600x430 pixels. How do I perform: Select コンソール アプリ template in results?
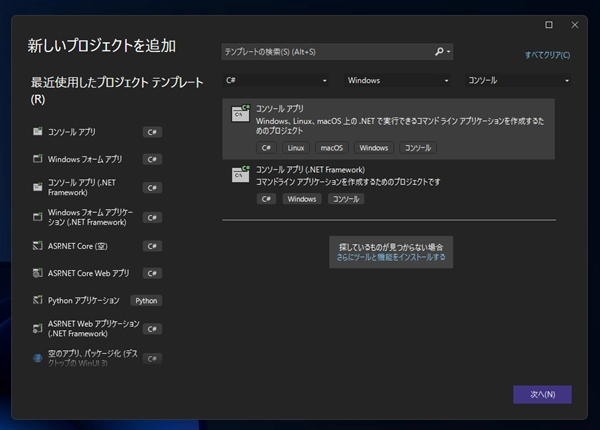click(388, 129)
